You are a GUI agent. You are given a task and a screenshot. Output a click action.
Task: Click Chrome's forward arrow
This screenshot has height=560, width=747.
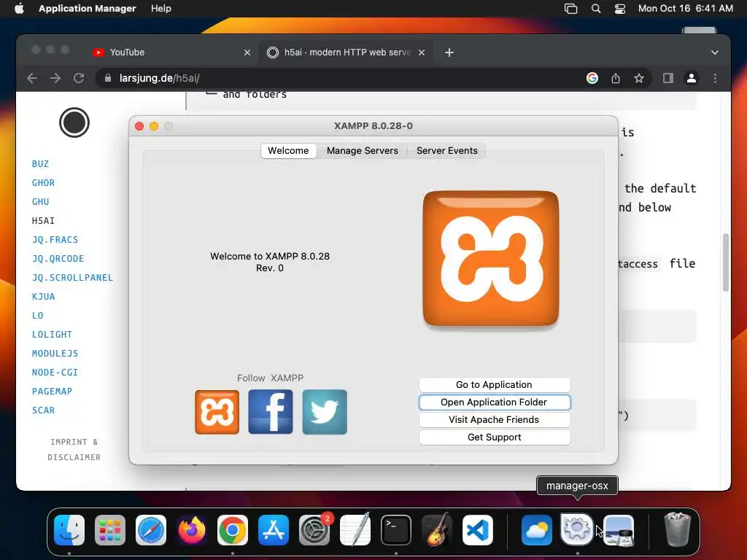55,78
